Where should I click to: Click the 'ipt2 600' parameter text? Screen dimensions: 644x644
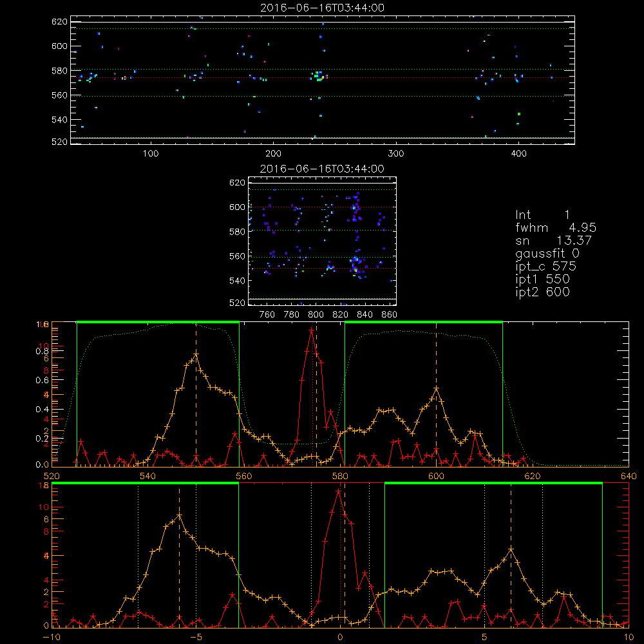tap(542, 292)
